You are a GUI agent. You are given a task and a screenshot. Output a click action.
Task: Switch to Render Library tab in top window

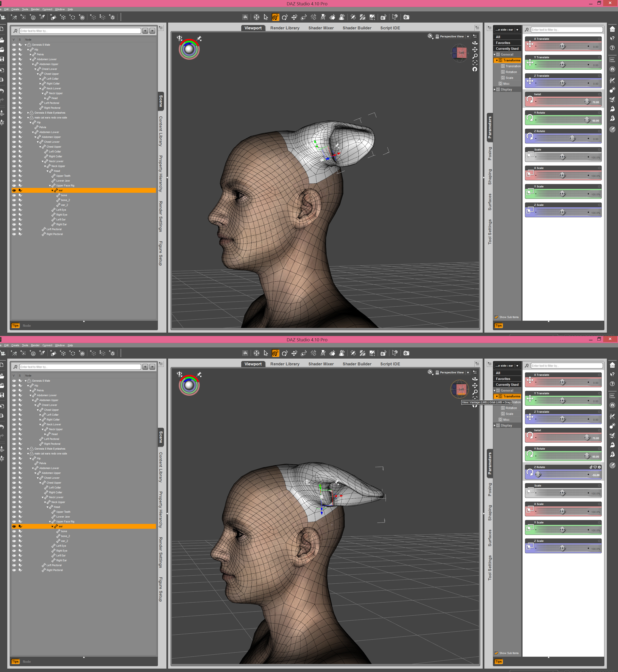click(285, 28)
